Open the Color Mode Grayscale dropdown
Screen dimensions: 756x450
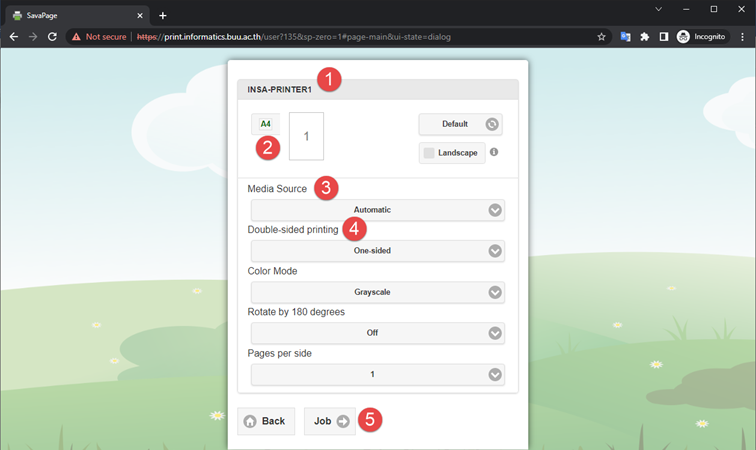click(x=377, y=292)
